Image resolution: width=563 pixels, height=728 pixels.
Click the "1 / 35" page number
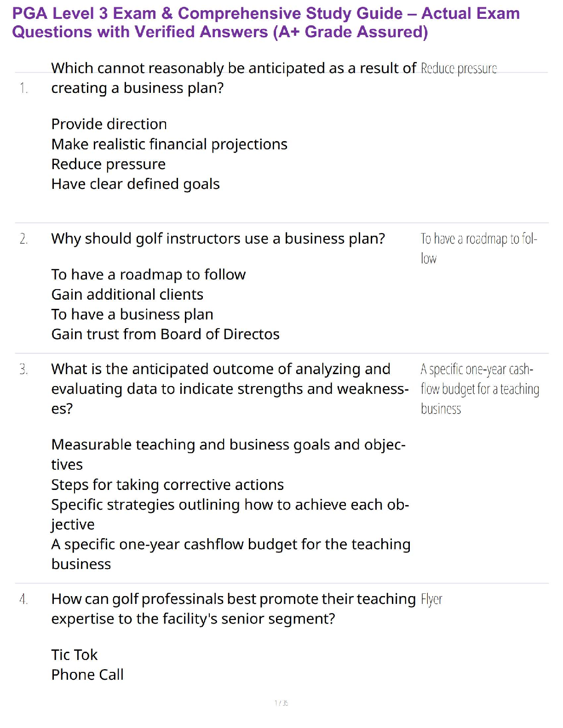pyautogui.click(x=281, y=703)
